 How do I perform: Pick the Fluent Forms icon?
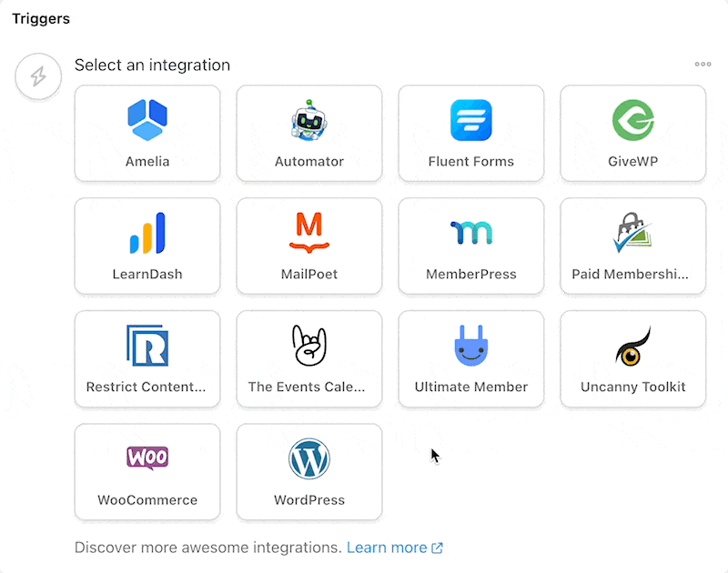tap(470, 120)
